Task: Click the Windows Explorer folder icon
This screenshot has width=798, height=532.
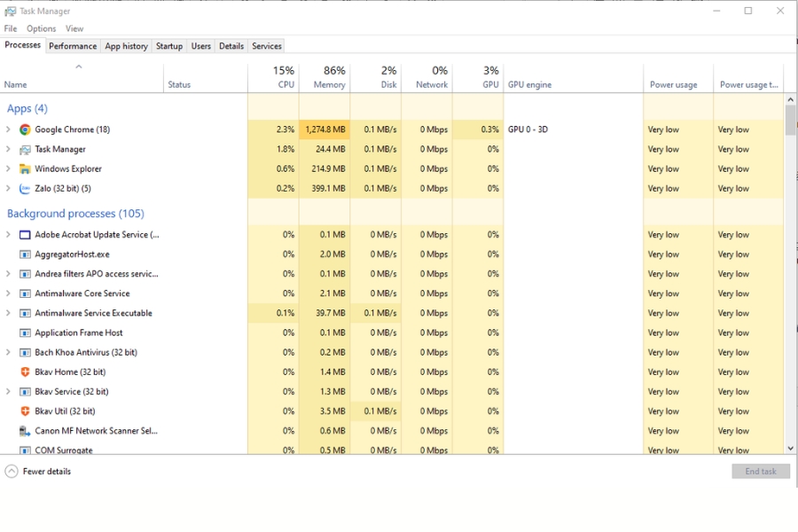Action: coord(25,168)
